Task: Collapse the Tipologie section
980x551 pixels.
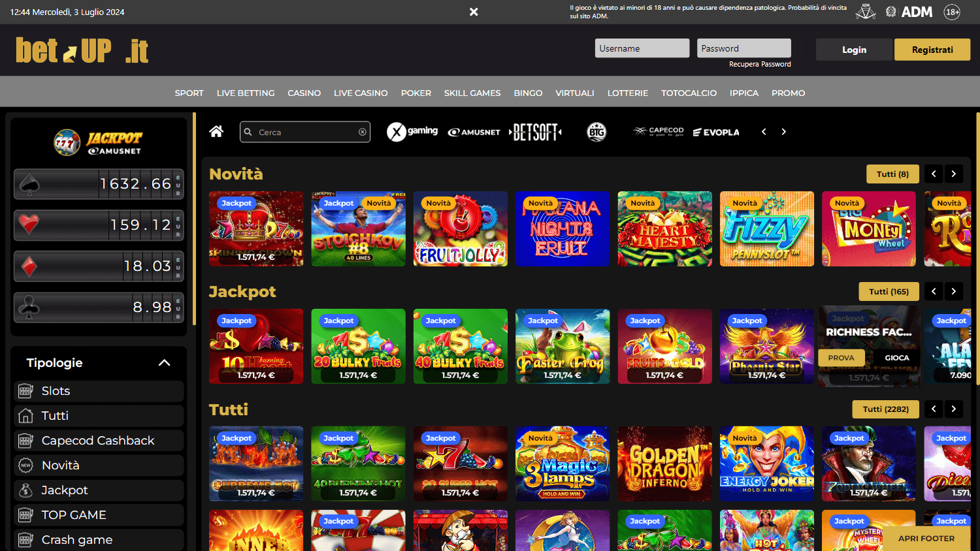Action: click(x=164, y=363)
